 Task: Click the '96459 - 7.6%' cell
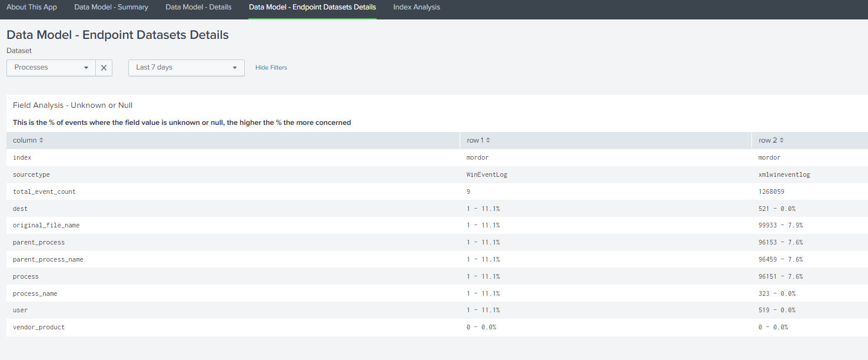click(x=781, y=260)
